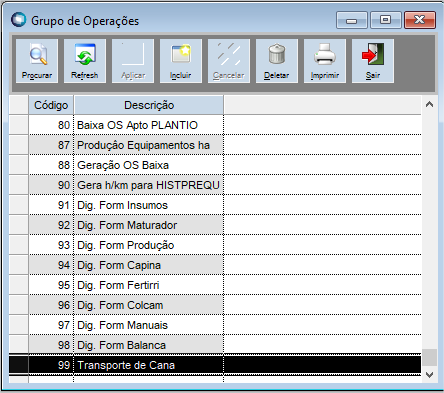Click code cell 94

pyautogui.click(x=51, y=265)
